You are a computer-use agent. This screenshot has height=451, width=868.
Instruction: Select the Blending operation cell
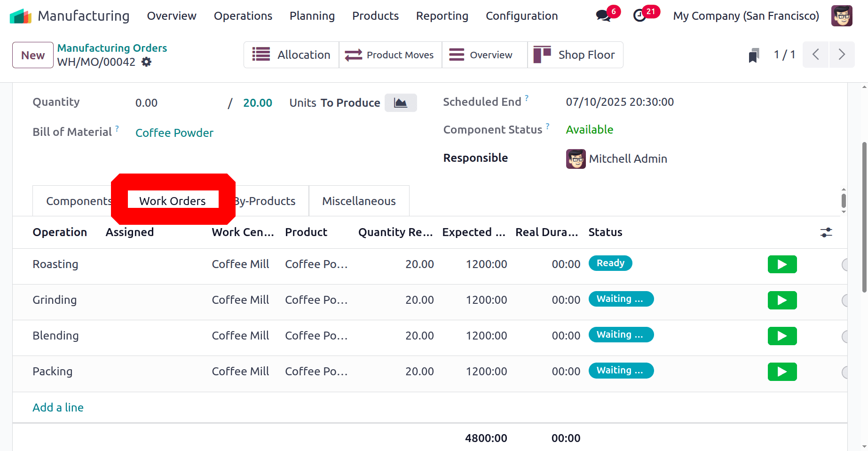click(x=55, y=336)
